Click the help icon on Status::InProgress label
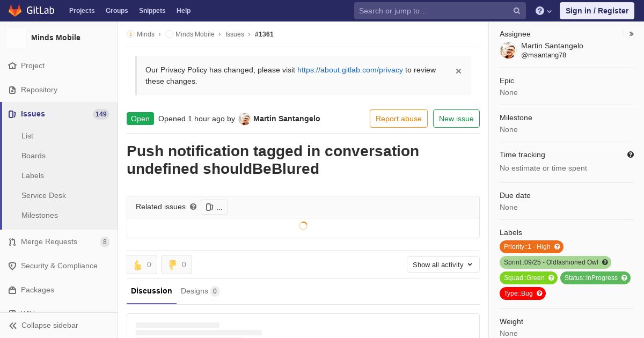 624,278
